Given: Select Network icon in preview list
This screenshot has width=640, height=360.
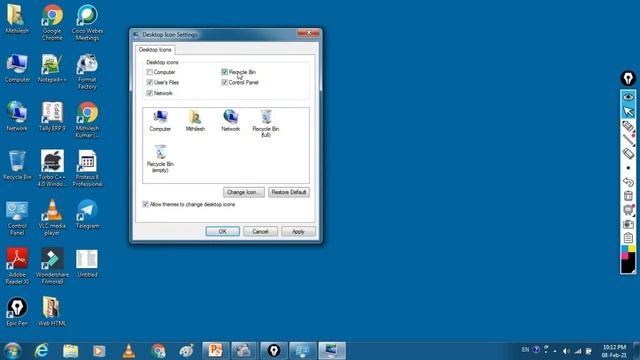Looking at the screenshot, I should coord(231,121).
